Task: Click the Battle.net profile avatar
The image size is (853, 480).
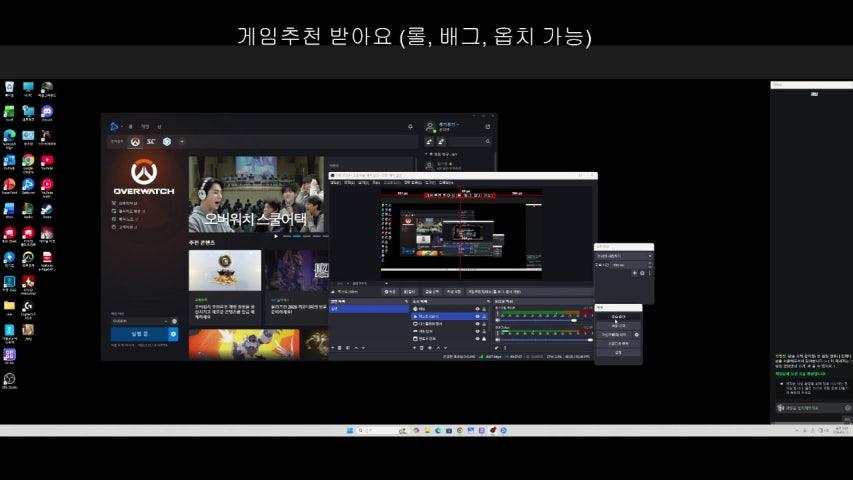Action: (x=430, y=127)
